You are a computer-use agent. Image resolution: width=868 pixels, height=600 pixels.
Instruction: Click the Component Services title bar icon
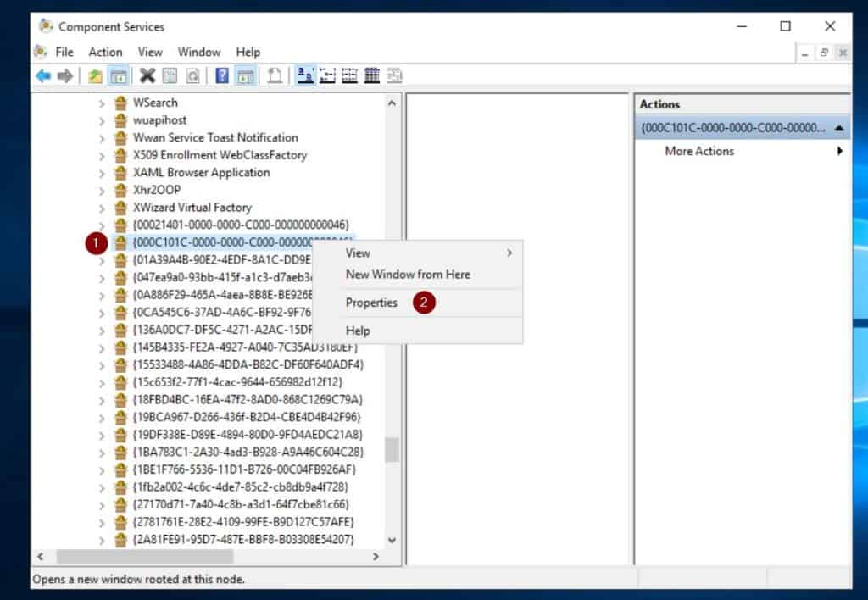46,26
